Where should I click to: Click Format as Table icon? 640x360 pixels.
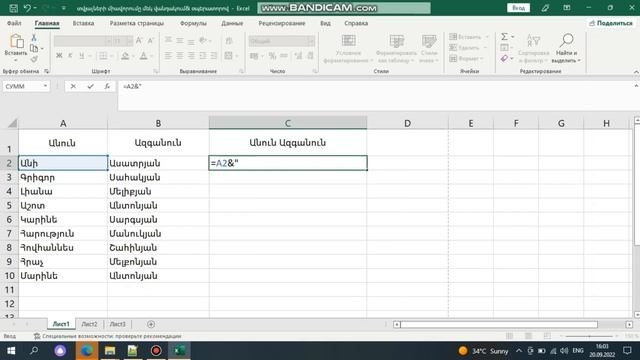(396, 41)
